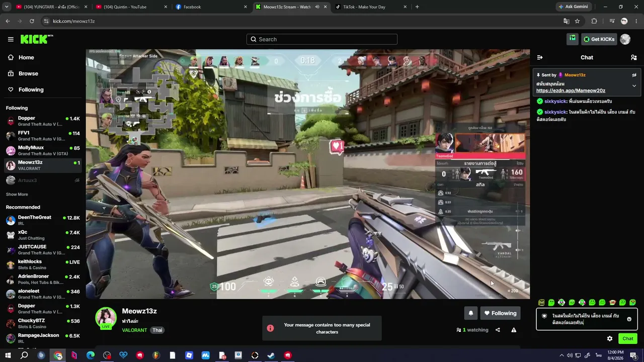
Task: Open the VALORANT category link below stream
Action: coord(134,330)
